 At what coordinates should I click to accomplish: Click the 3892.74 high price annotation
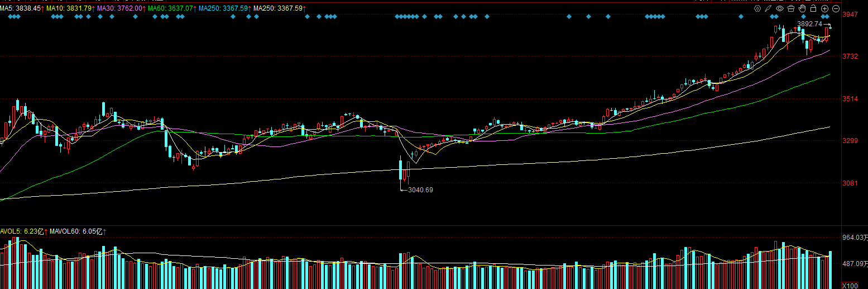(x=810, y=24)
